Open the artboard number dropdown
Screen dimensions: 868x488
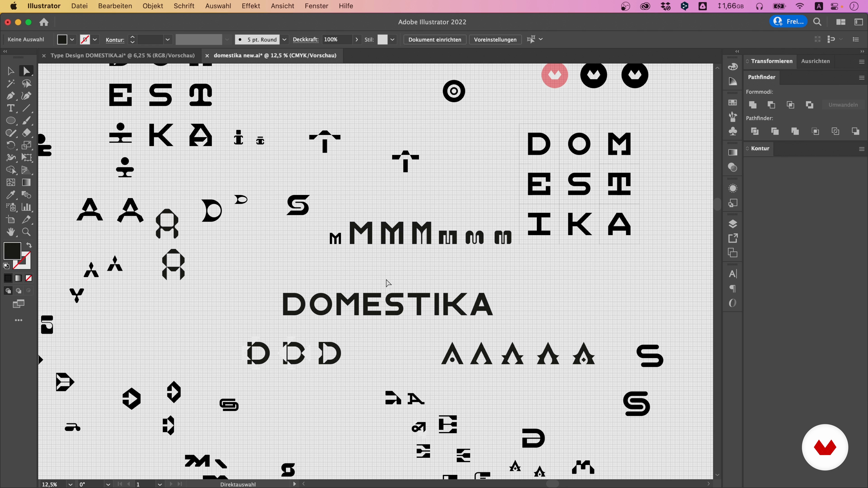[x=160, y=484]
